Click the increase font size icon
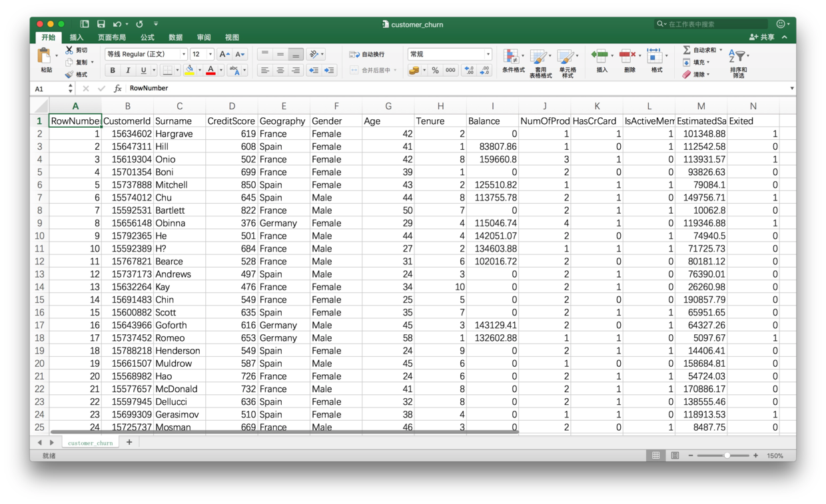 pos(224,55)
